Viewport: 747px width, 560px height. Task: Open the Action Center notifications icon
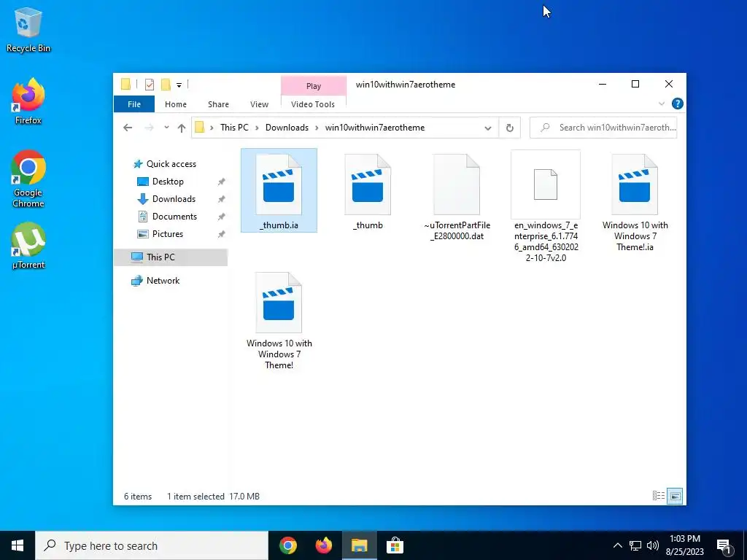[724, 546]
